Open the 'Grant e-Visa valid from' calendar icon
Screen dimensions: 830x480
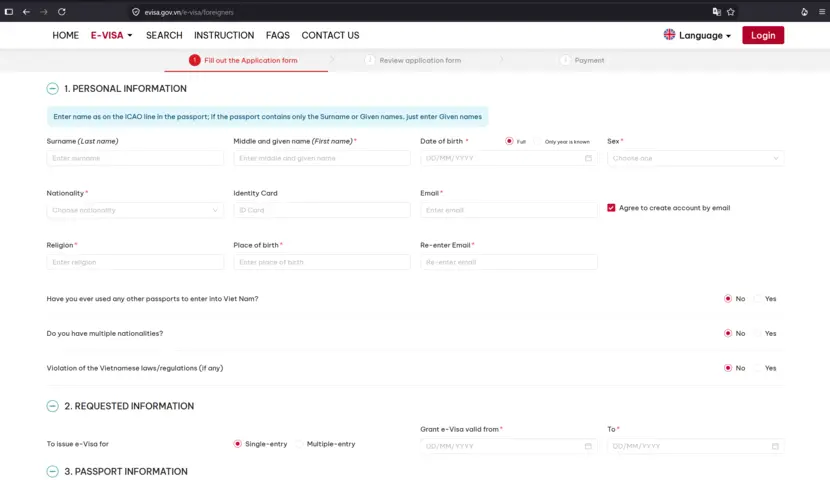588,446
